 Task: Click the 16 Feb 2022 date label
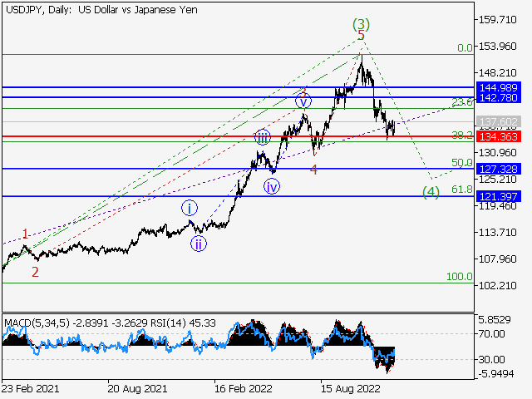(x=244, y=388)
